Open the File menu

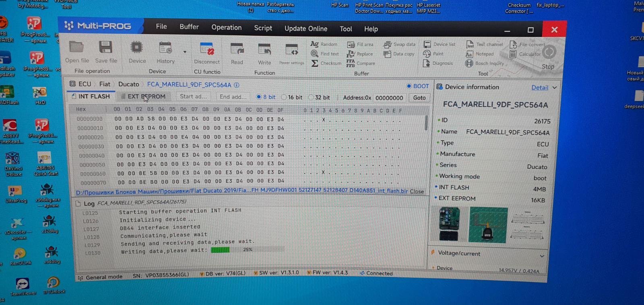(161, 26)
